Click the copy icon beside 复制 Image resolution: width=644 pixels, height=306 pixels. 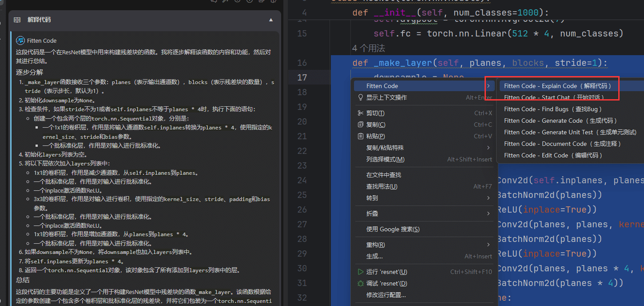click(x=360, y=125)
